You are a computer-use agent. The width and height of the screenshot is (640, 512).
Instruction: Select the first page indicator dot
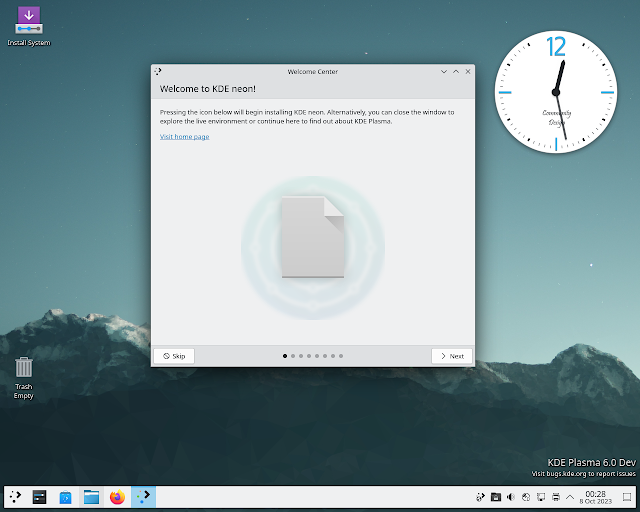pos(285,356)
